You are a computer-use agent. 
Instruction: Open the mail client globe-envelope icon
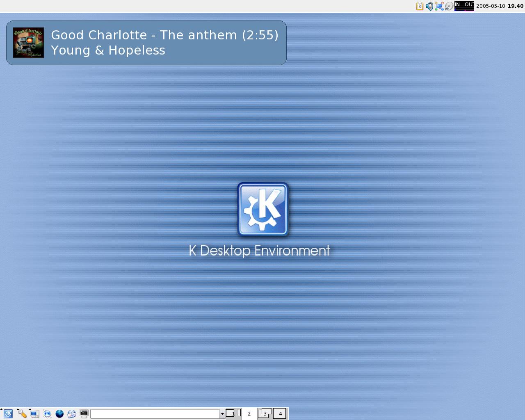pyautogui.click(x=72, y=414)
